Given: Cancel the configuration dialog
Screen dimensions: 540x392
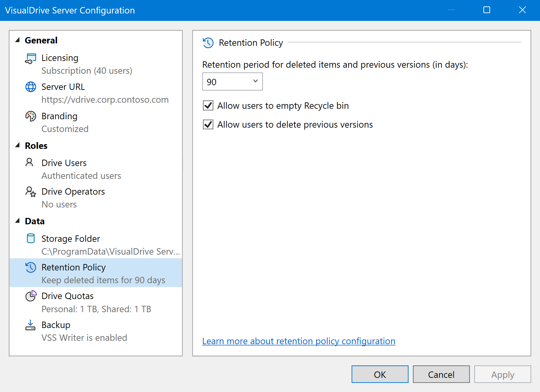Looking at the screenshot, I should [x=441, y=374].
